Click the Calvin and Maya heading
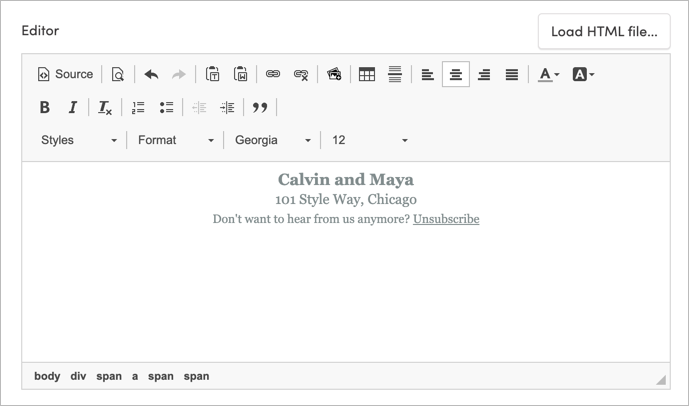 tap(346, 179)
